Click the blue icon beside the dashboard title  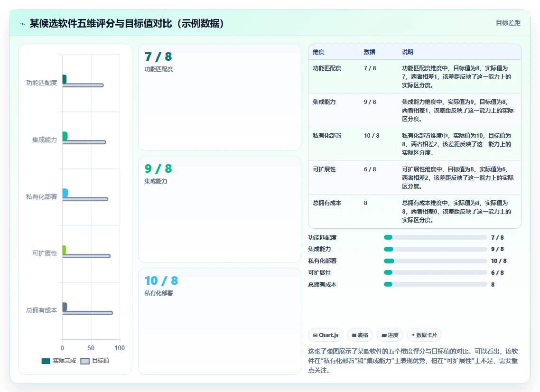(23, 24)
